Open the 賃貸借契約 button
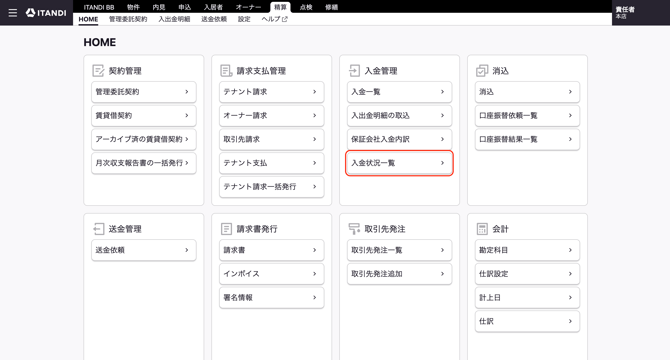The image size is (670, 360). click(144, 116)
